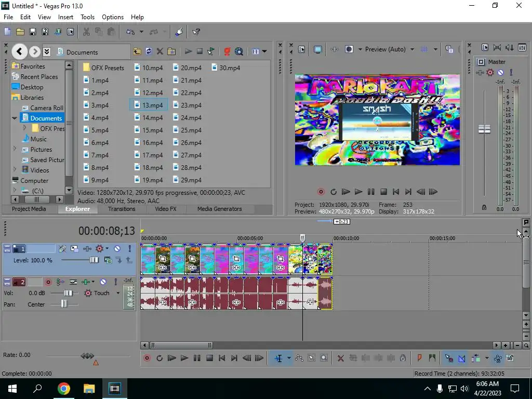Expand the Videos tree node
The image size is (532, 399).
point(15,170)
